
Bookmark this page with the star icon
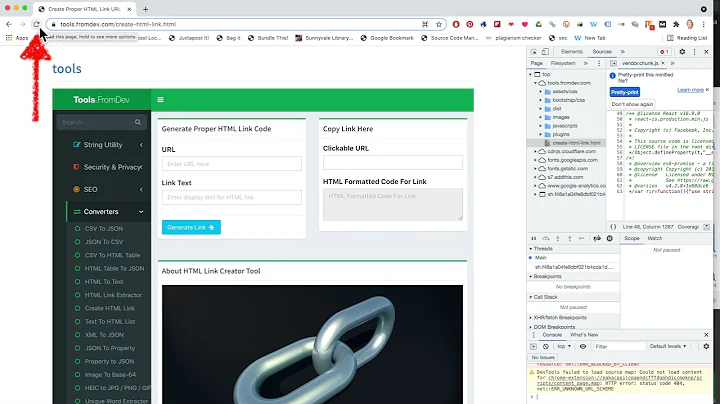point(439,24)
